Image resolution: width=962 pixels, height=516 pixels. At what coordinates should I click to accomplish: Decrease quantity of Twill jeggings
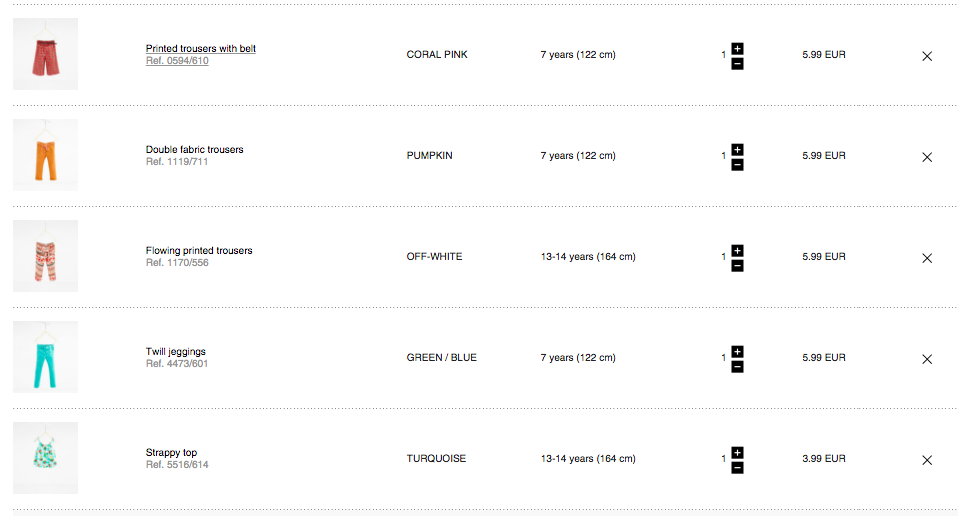coord(737,367)
